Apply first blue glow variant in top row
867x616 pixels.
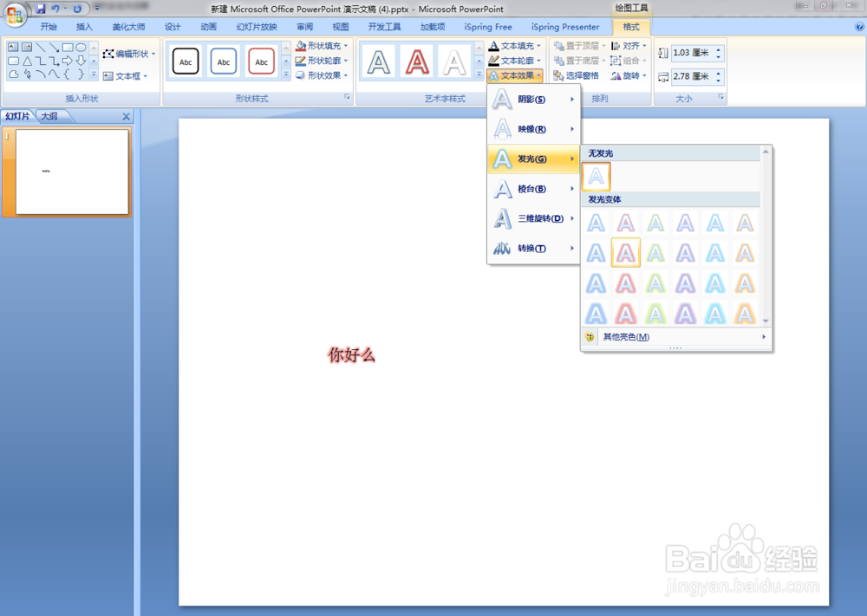click(x=596, y=224)
